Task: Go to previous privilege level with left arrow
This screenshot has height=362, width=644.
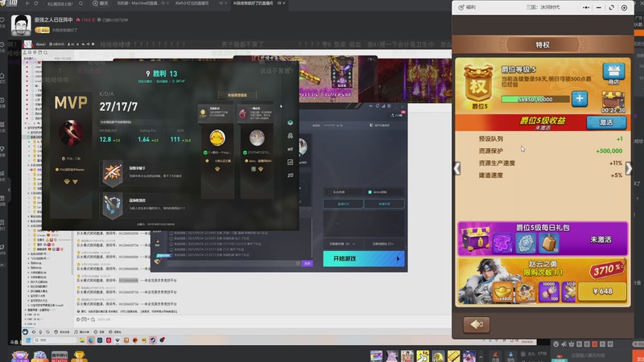Action: 457,168
